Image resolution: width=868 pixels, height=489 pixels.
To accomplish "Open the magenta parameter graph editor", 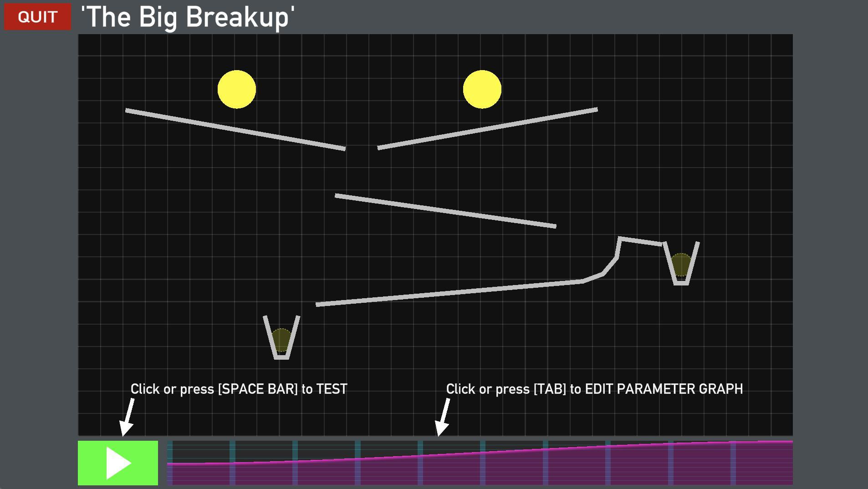I will click(x=480, y=463).
